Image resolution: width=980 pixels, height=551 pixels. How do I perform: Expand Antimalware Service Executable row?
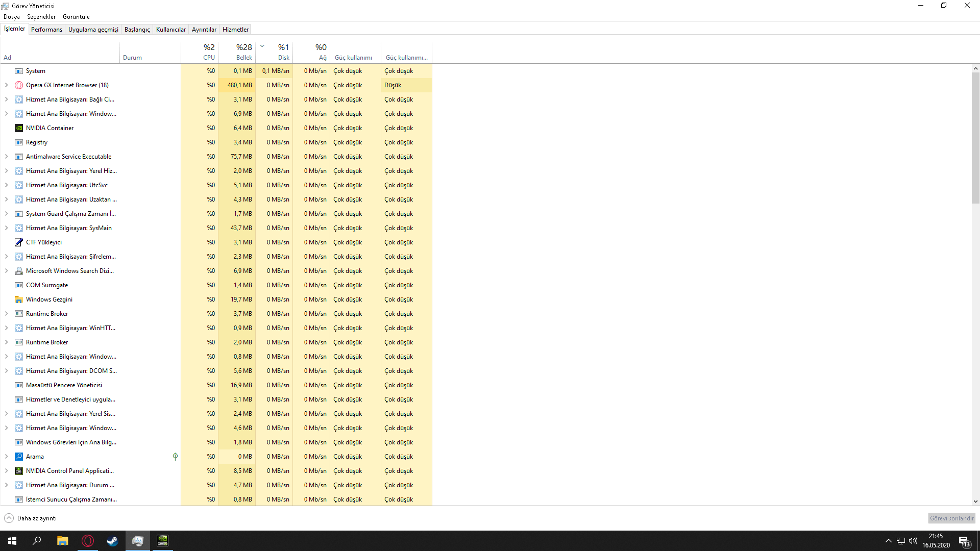point(7,157)
